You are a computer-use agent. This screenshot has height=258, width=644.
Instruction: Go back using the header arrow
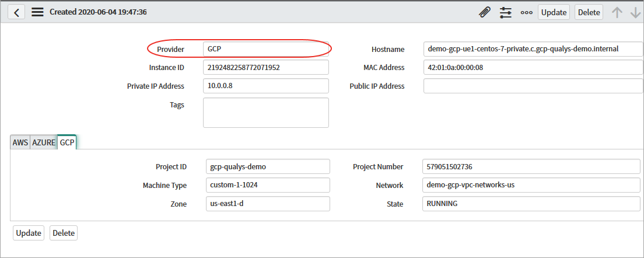pos(16,12)
